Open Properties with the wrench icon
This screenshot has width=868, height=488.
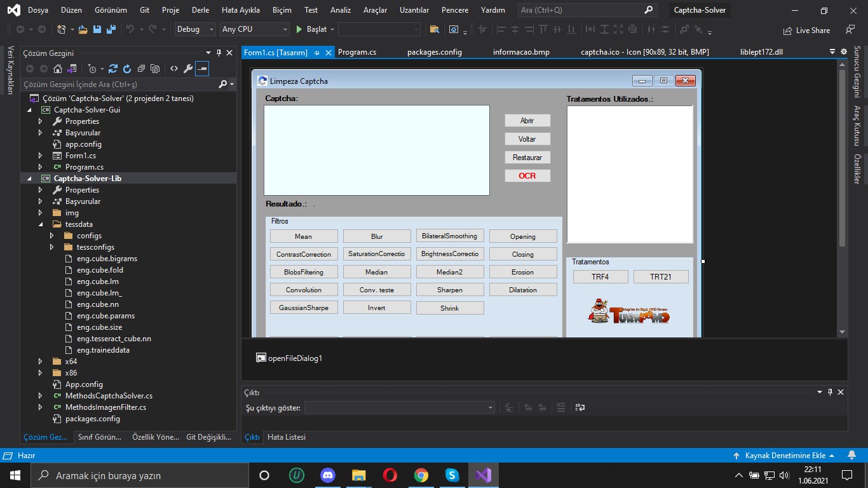click(x=187, y=69)
